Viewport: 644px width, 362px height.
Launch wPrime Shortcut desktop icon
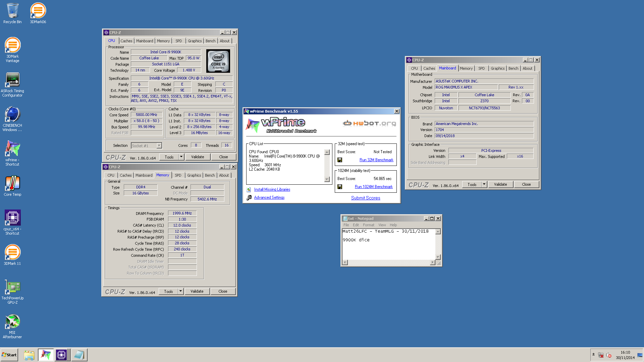[x=12, y=154]
